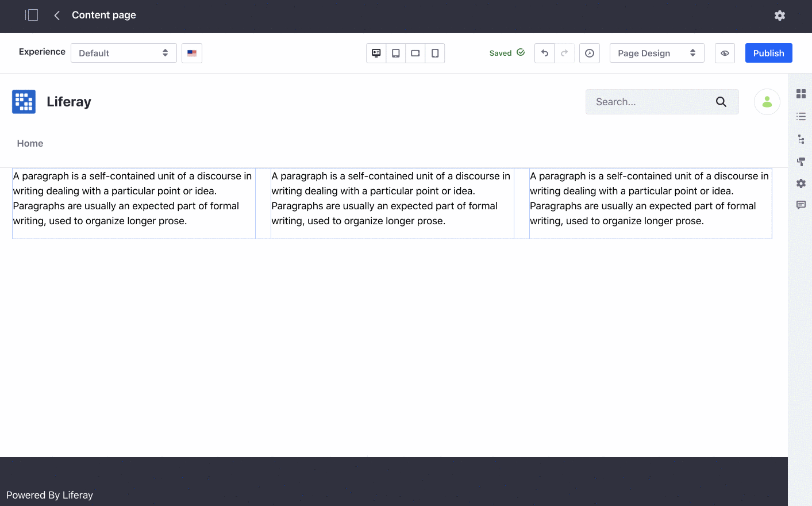
Task: Open the Comments panel
Action: (x=801, y=205)
